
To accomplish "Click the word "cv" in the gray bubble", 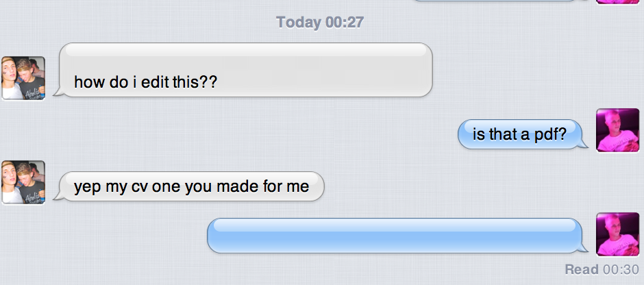I will pyautogui.click(x=139, y=187).
